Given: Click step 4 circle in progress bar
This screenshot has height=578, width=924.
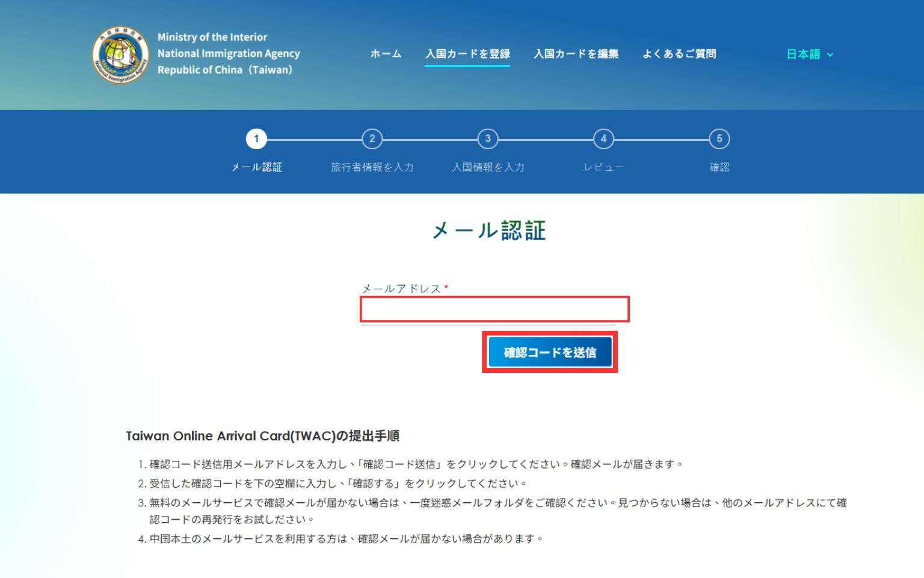Looking at the screenshot, I should [x=603, y=139].
